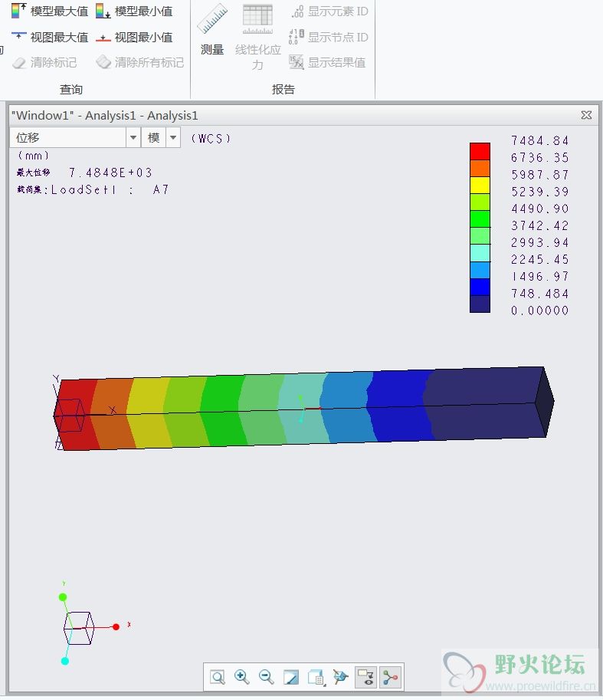This screenshot has width=603, height=700.
Task: Click legend value 7484.84
Action: point(539,140)
